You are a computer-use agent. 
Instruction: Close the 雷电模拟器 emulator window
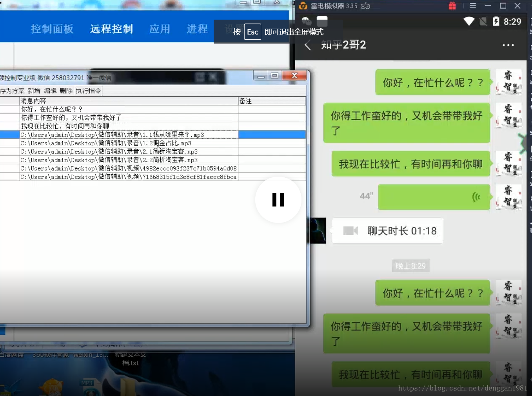pos(517,6)
